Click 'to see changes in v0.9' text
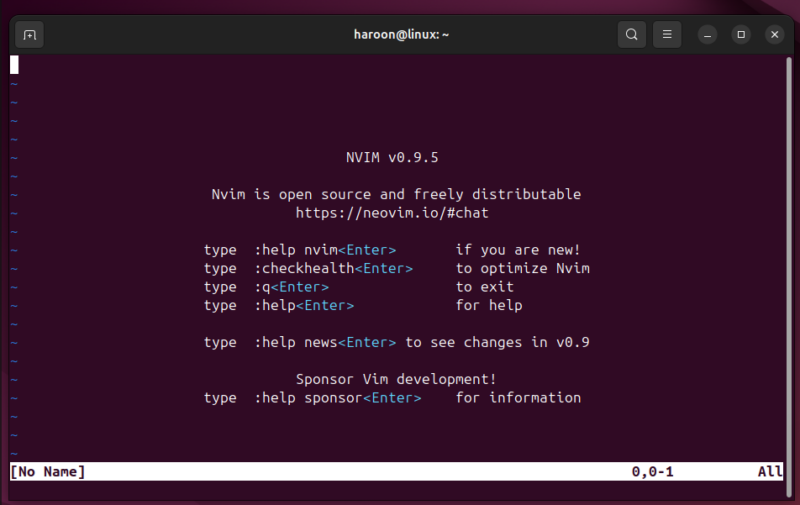 coord(497,342)
